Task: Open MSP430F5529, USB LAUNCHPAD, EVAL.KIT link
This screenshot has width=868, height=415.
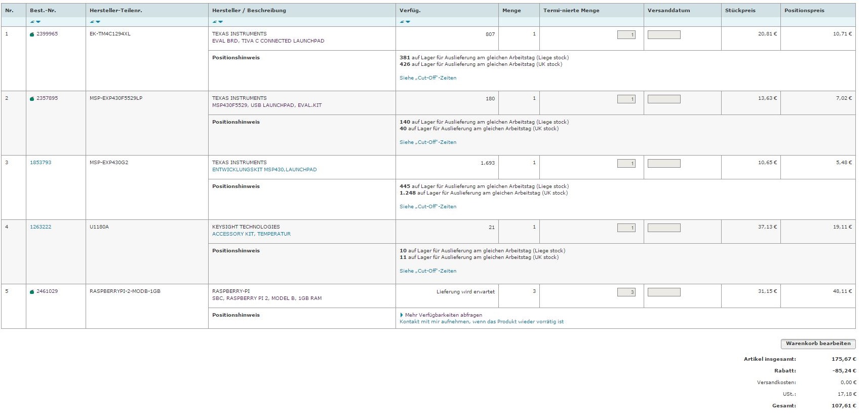Action: pos(267,105)
